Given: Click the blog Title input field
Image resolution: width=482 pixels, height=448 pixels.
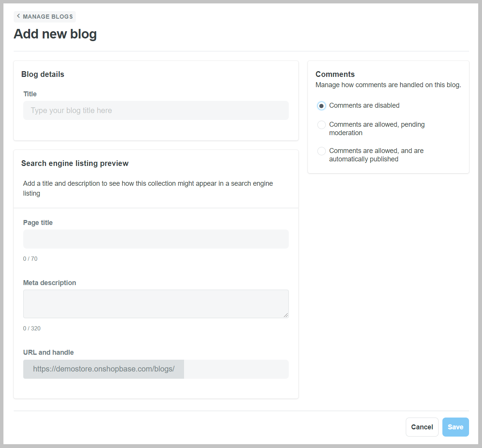Looking at the screenshot, I should 156,110.
